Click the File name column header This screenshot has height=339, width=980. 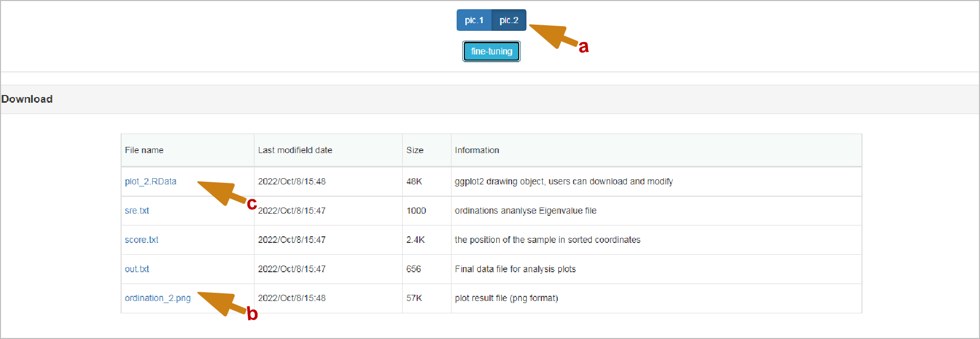click(144, 150)
